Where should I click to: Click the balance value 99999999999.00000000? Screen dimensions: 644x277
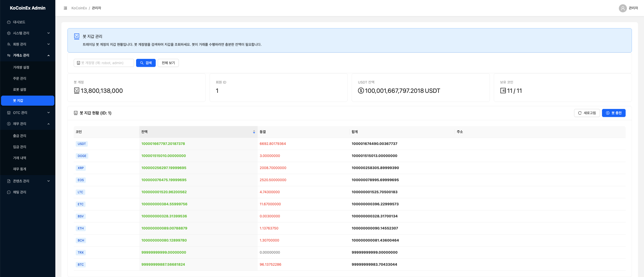164,252
